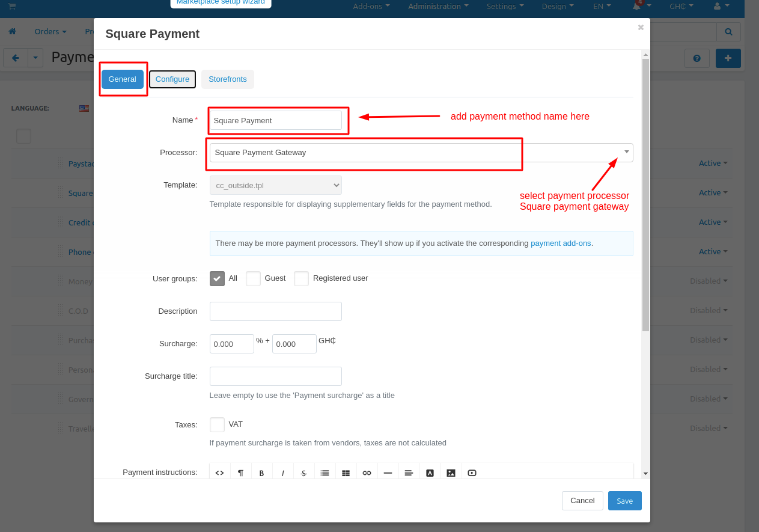The image size is (759, 532).
Task: Insert a video via editor toolbar
Action: coord(472,472)
